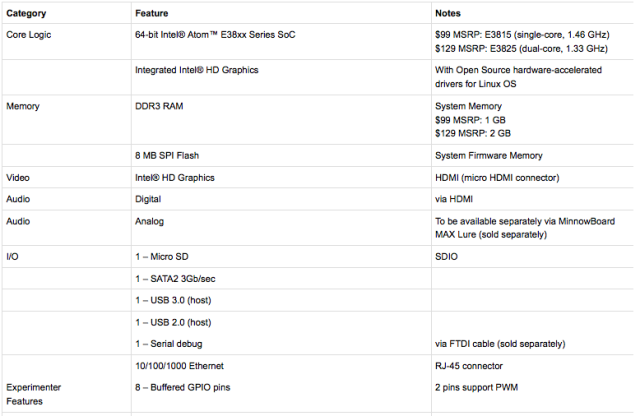Screen dimensions: 640x416
Task: Click the Notes column header
Action: (x=448, y=13)
